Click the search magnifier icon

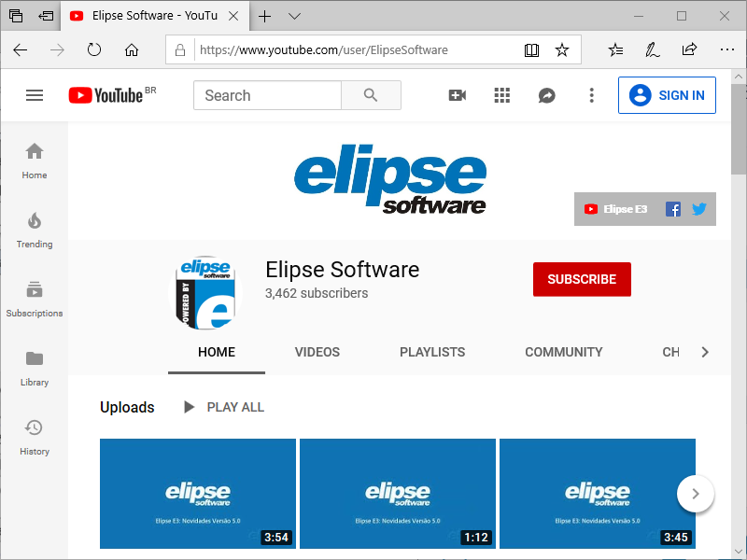372,94
